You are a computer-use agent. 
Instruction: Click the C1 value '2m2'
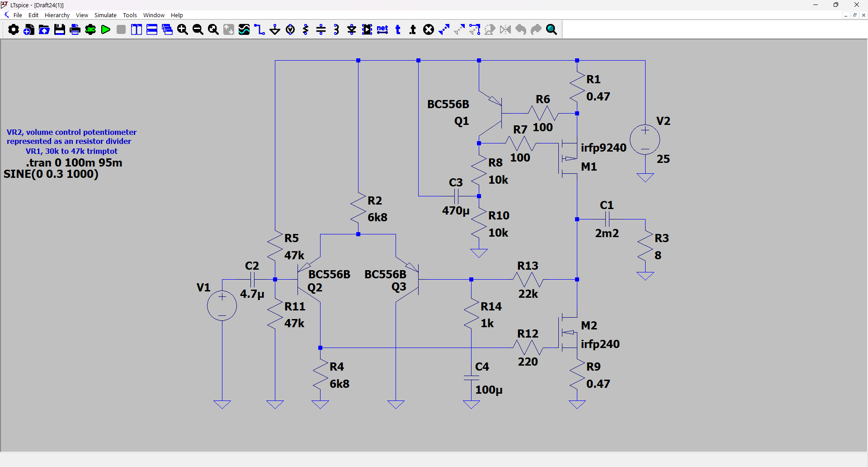tap(607, 233)
